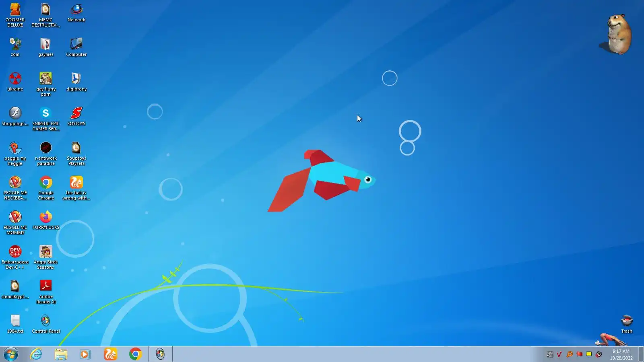The width and height of the screenshot is (644, 362).
Task: Select the gaymes folder icon
Action: click(45, 47)
